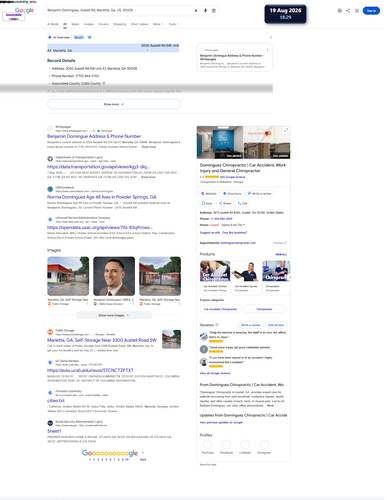Screen dimensions: 389x500
Task: Open the Tools dropdown
Action: pos(173,24)
